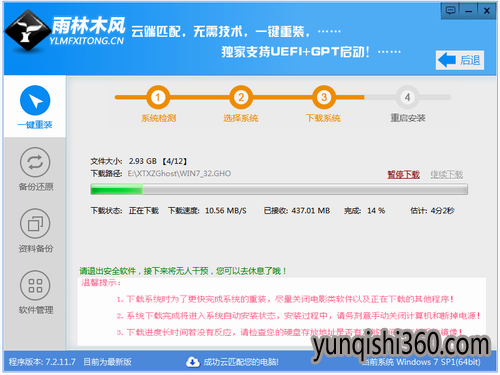Click the step 1 系统检测 circle
This screenshot has width=500, height=375.
pyautogui.click(x=158, y=97)
